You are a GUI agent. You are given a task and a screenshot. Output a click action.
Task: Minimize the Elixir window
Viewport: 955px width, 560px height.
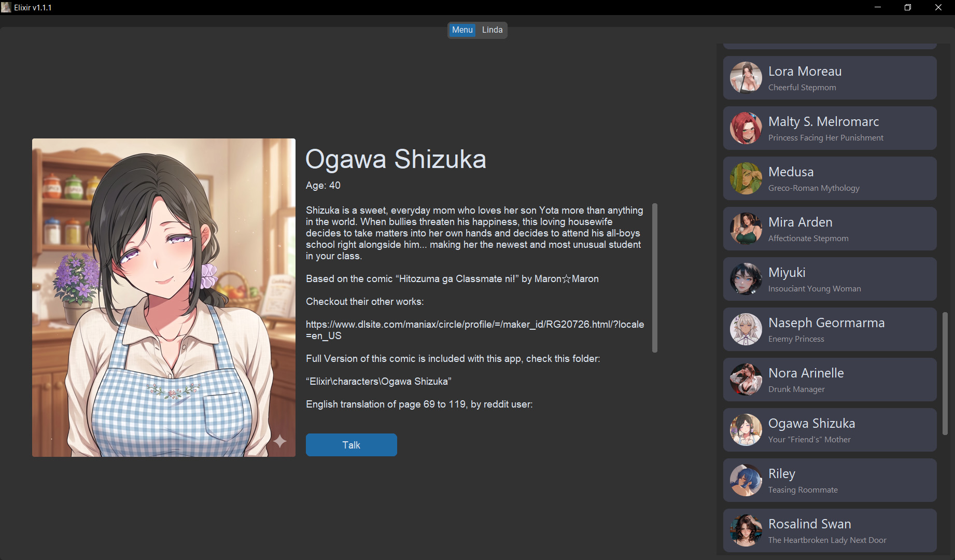click(878, 7)
